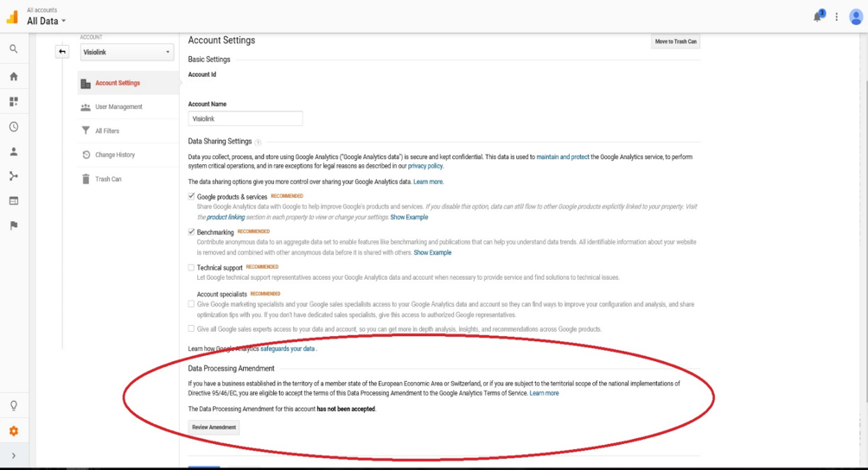Open Learn more link after data sharing options
This screenshot has width=868, height=470.
pyautogui.click(x=428, y=182)
